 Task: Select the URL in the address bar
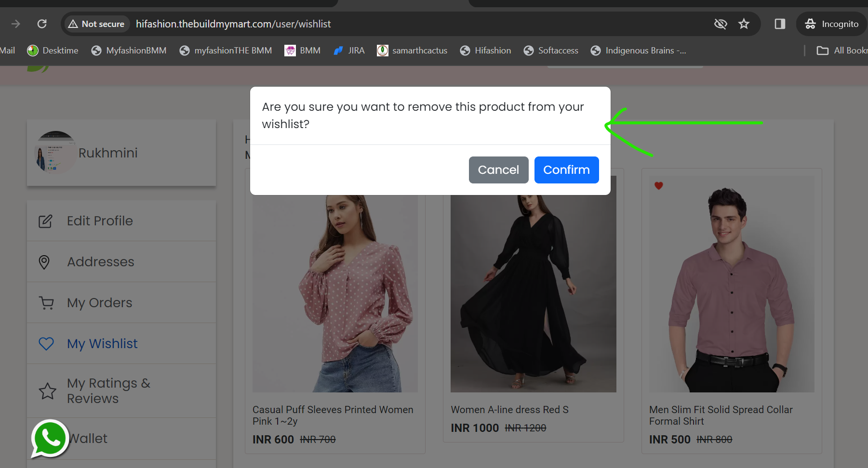(x=233, y=24)
